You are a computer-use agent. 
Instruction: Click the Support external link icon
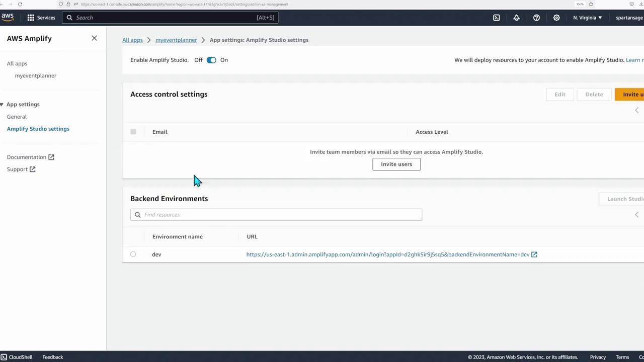pos(32,169)
